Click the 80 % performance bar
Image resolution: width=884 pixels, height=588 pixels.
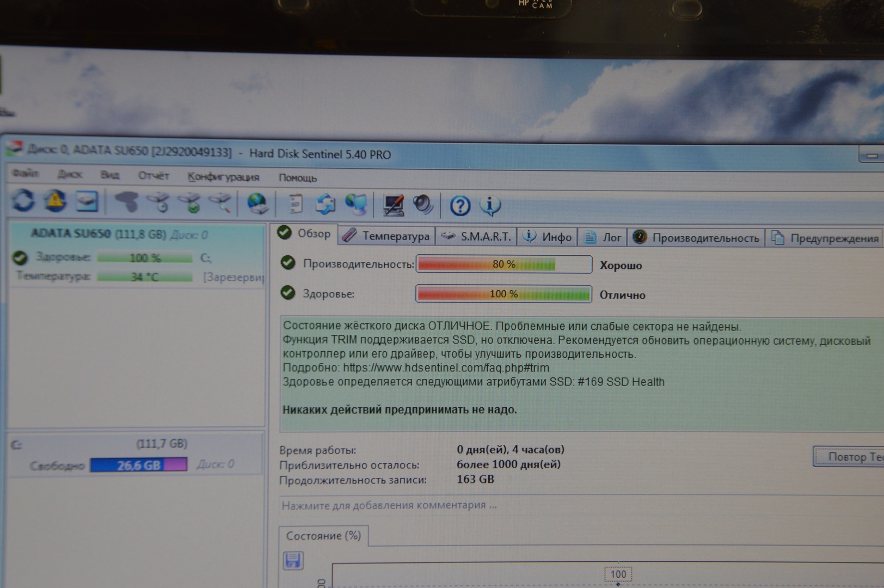[x=504, y=264]
